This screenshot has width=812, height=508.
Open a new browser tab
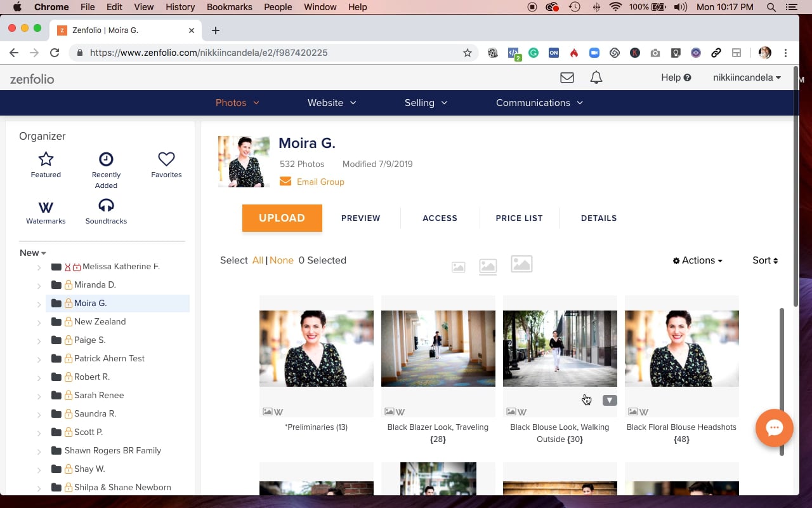coord(216,30)
